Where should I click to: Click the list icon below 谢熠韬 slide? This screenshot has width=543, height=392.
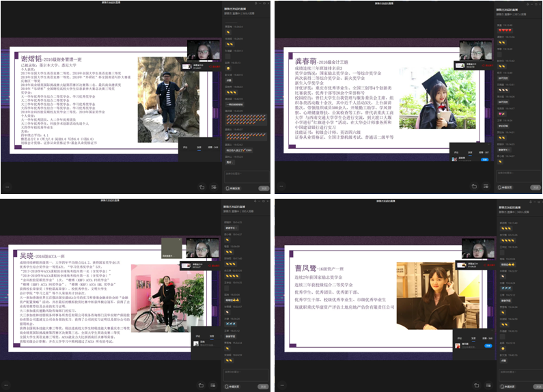pos(214,186)
